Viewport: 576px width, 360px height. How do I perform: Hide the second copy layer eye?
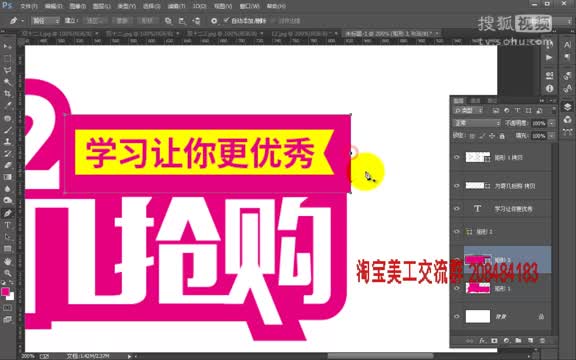tap(457, 186)
